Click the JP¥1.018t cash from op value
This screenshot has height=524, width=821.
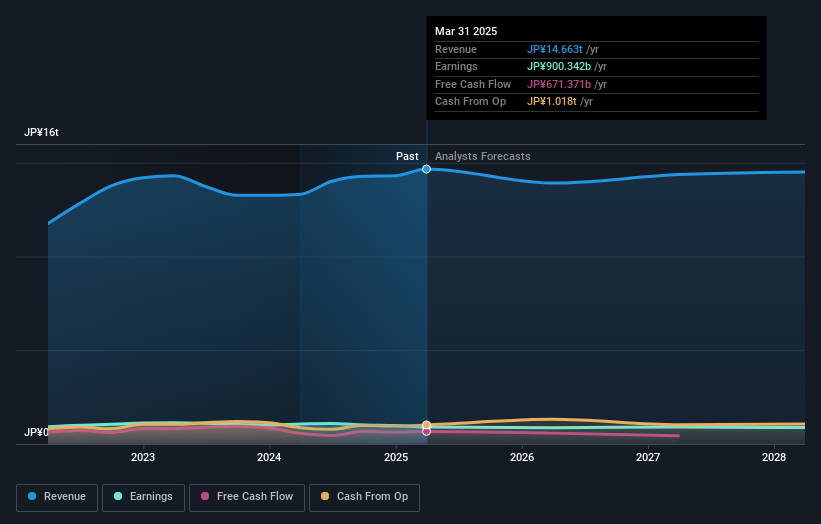(x=551, y=102)
